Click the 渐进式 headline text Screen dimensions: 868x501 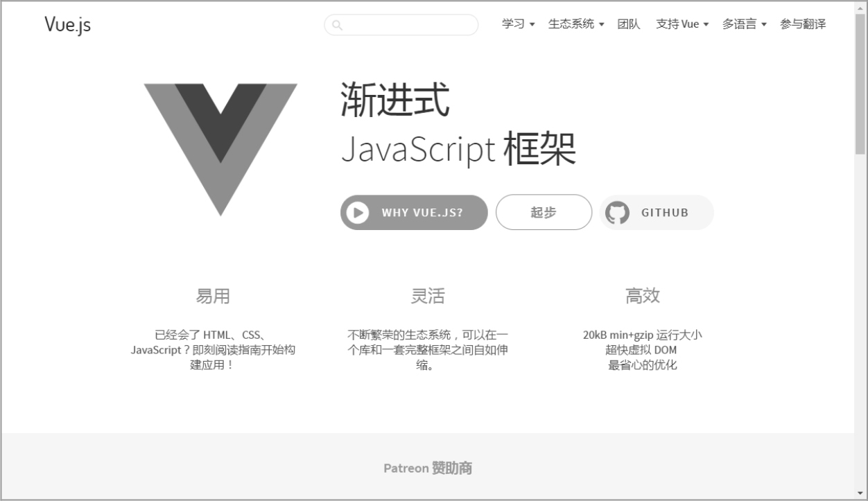395,99
